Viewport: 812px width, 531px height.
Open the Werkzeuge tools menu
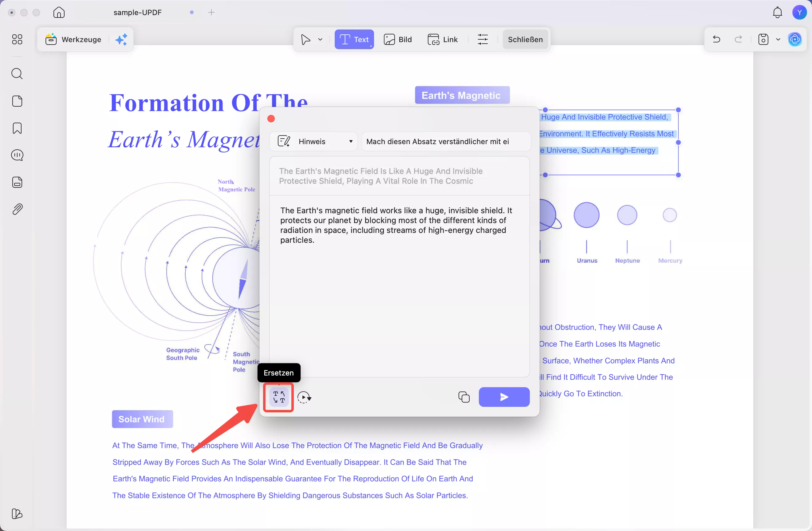[74, 40]
